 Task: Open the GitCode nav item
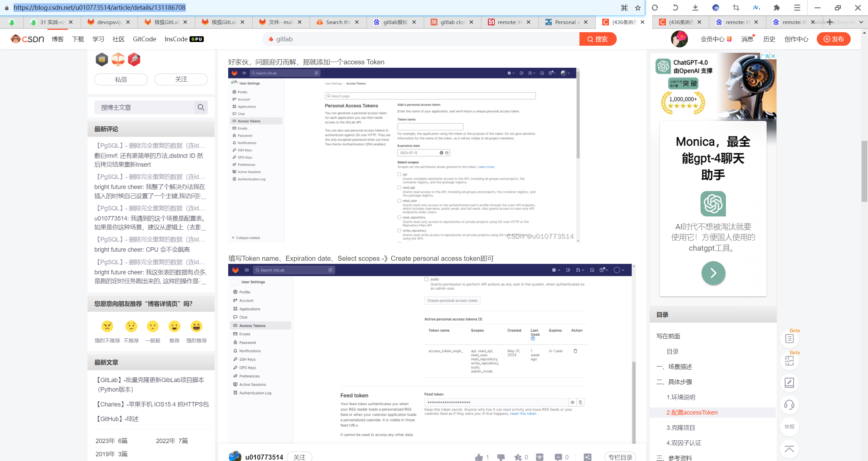(x=144, y=39)
